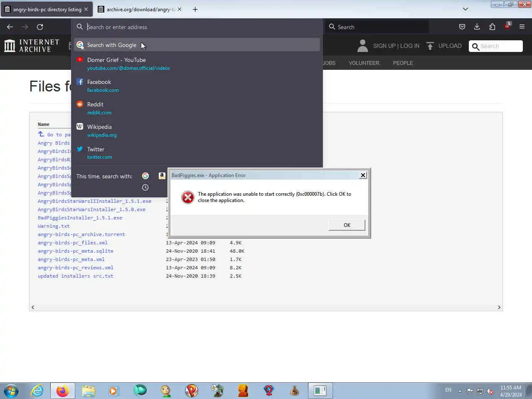Open the Warning.txt file link
The width and height of the screenshot is (532, 399).
tap(54, 226)
